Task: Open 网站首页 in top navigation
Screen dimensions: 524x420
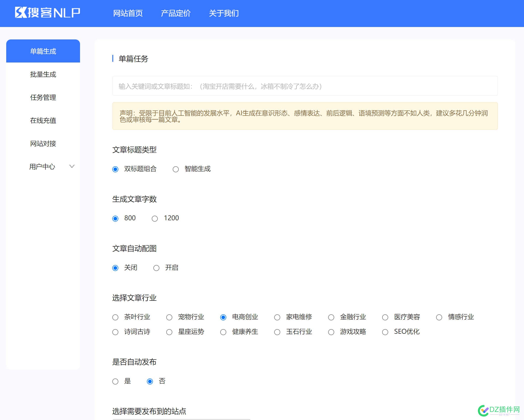Action: [x=128, y=13]
